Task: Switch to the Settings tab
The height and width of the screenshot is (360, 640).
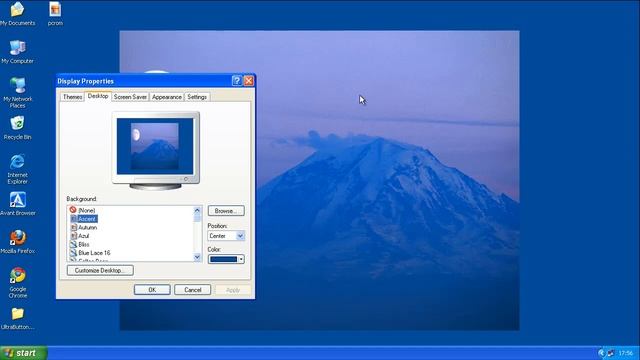Action: 197,97
